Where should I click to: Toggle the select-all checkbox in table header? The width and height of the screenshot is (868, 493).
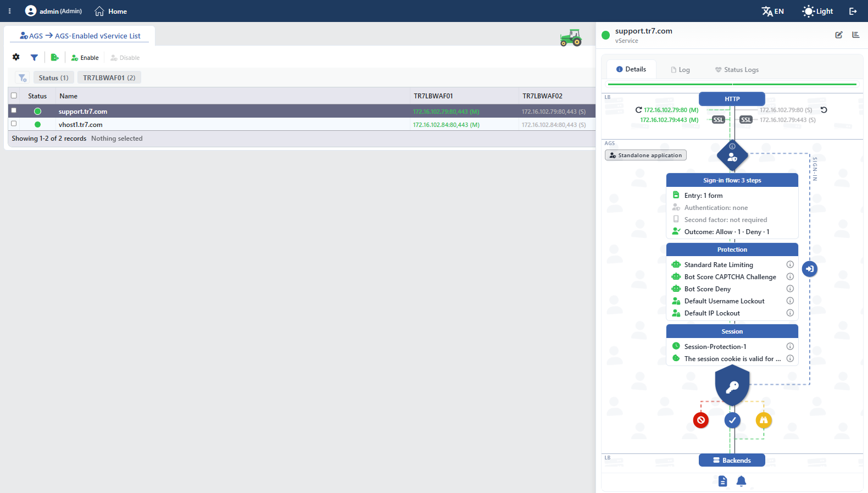(x=14, y=96)
